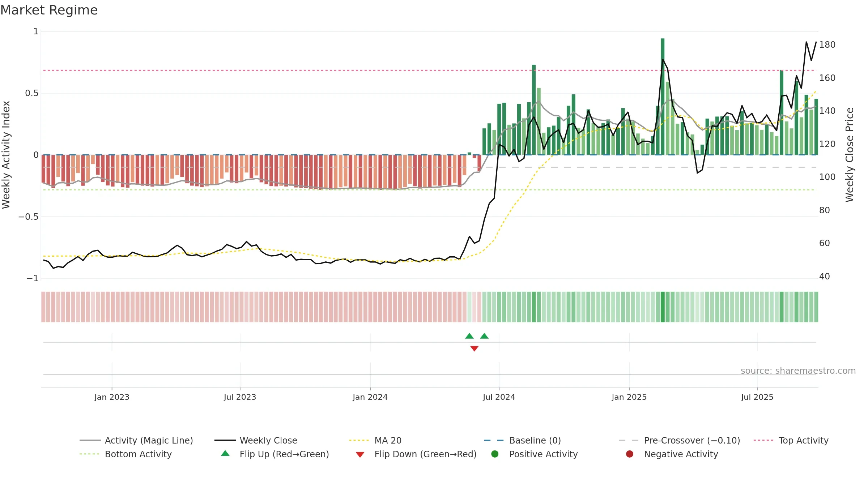Toggle Flip Down (Green→Red) legend entry
Viewport: 868px width, 488px height.
(416, 454)
